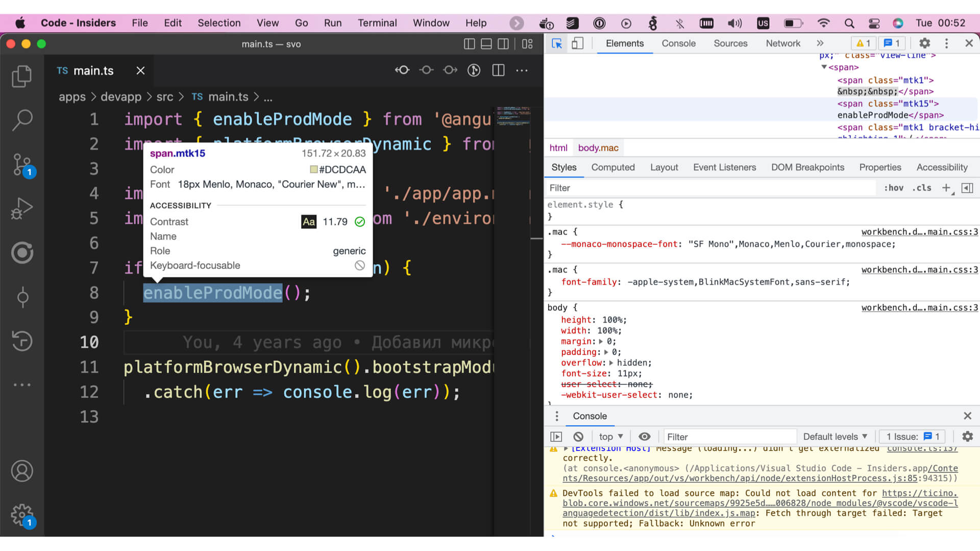Screen dimensions: 980x551
Task: Click html in the DOM breadcrumb
Action: click(558, 148)
